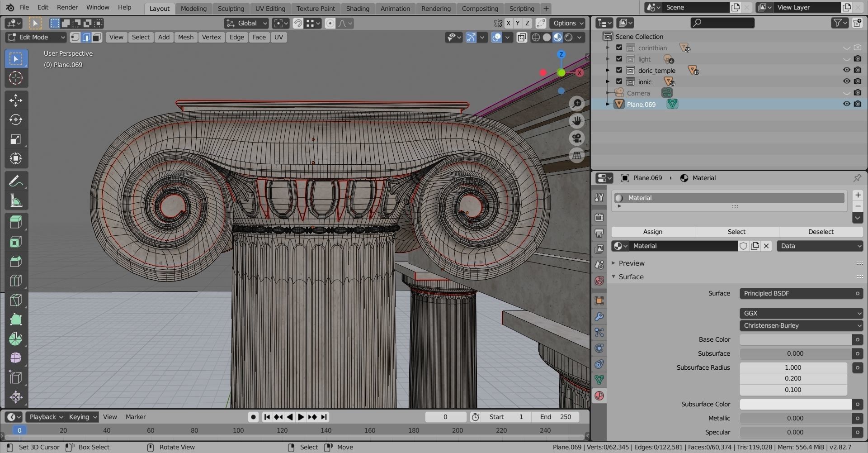Screen dimensions: 868x453
Task: Select the Smooth tool
Action: 16,358
